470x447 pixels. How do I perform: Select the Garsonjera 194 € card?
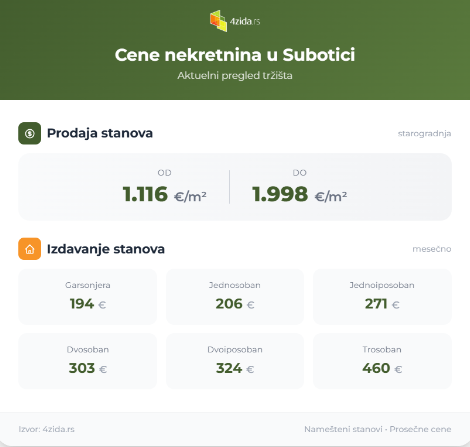point(88,297)
